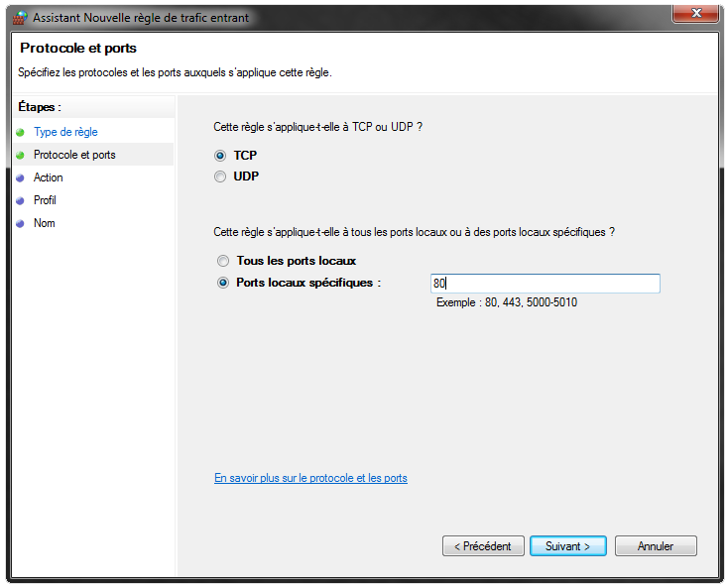The image size is (728, 588).
Task: Click the purple bullet beside Action
Action: pyautogui.click(x=20, y=177)
